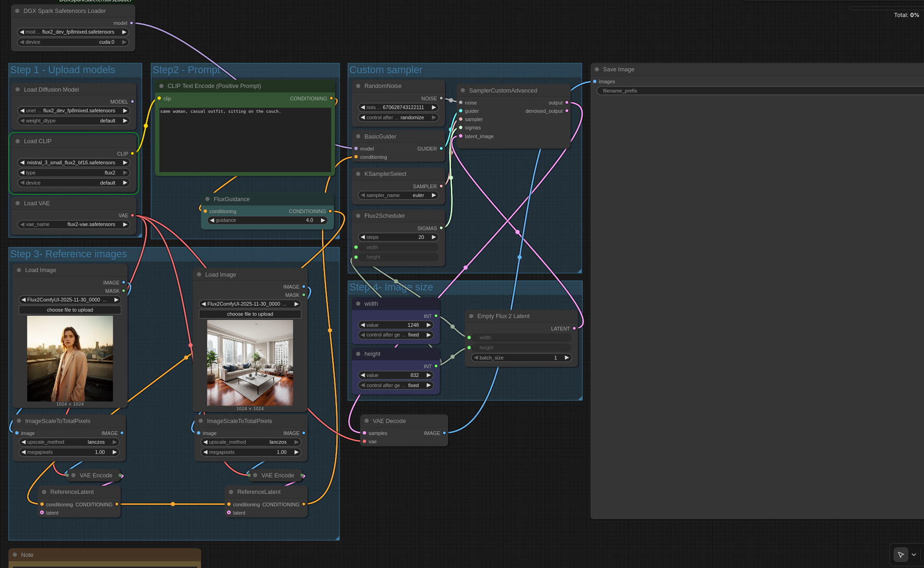Click the left arrow of the height value

[363, 375]
